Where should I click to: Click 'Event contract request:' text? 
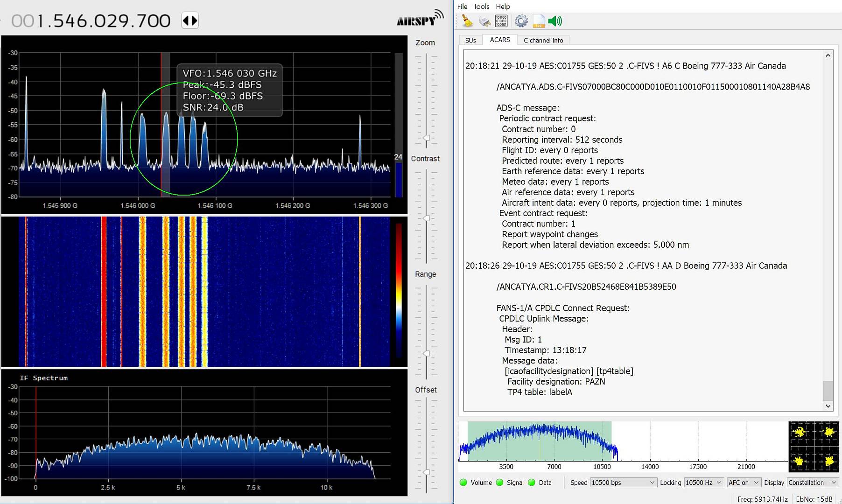coord(543,213)
